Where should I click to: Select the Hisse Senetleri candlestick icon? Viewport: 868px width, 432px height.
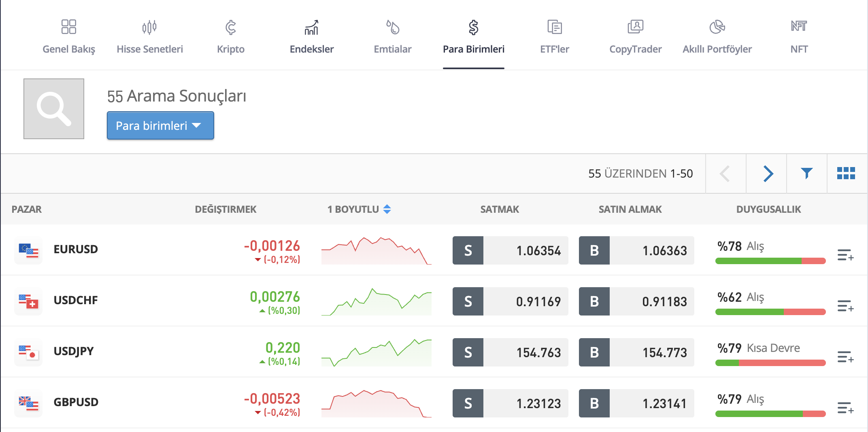point(149,27)
